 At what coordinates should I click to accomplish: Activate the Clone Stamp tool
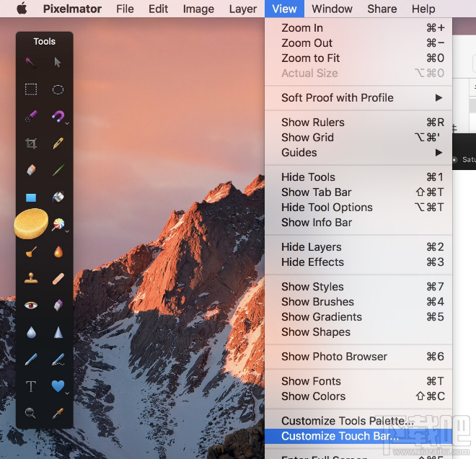click(31, 278)
